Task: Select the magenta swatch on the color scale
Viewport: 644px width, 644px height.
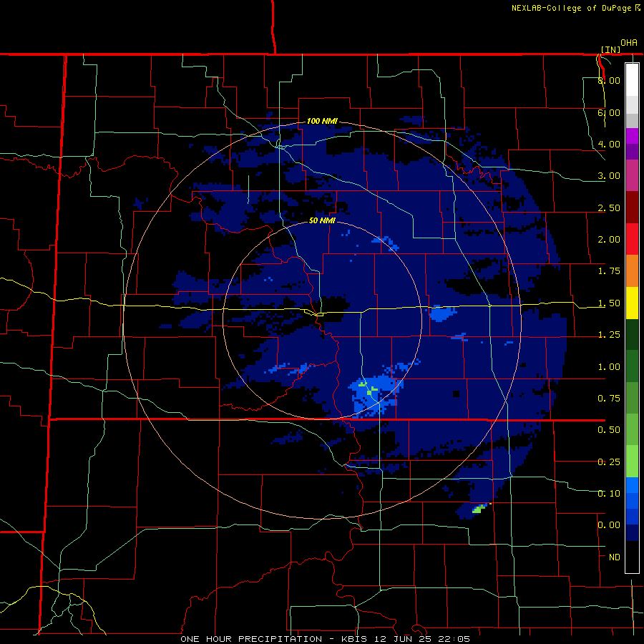Action: click(632, 136)
